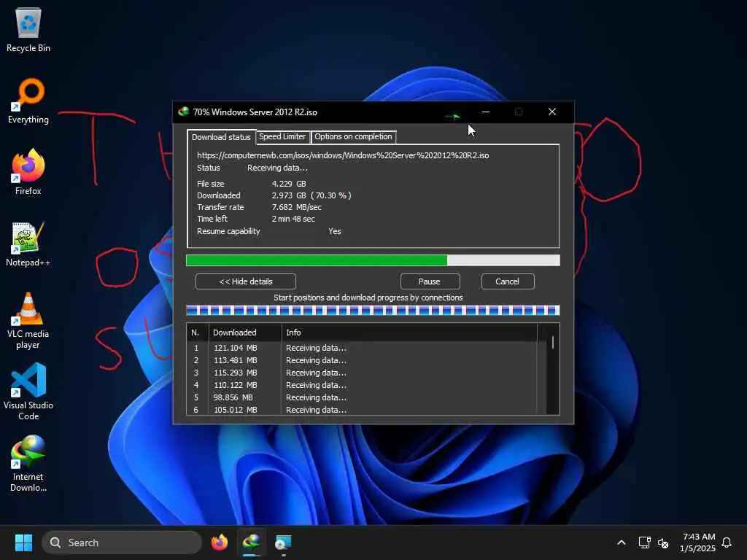The width and height of the screenshot is (747, 560).
Task: Click the download URL text
Action: [x=343, y=155]
